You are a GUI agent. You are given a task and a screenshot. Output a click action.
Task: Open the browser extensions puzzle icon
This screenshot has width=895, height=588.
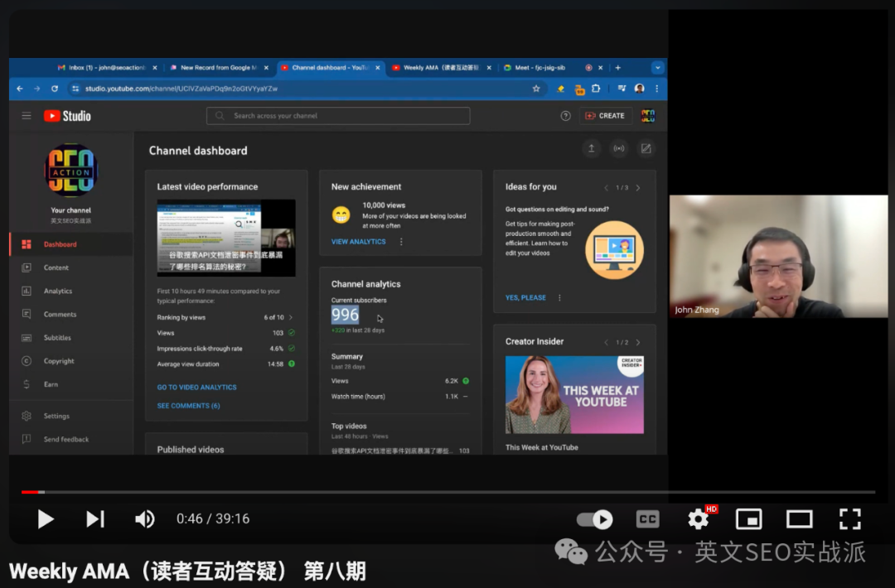(x=596, y=89)
